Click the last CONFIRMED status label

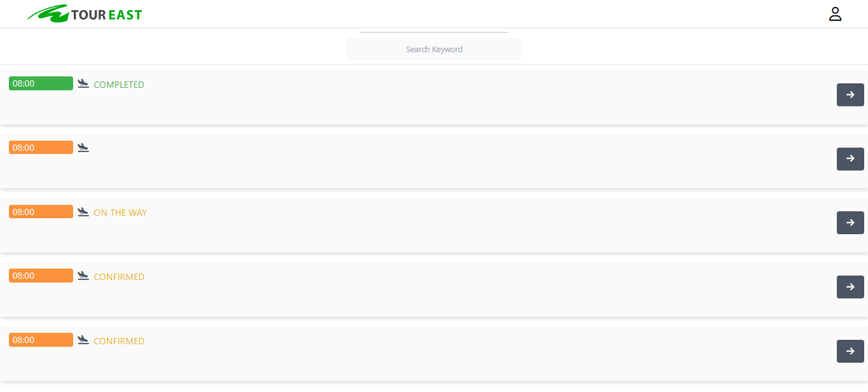point(119,341)
